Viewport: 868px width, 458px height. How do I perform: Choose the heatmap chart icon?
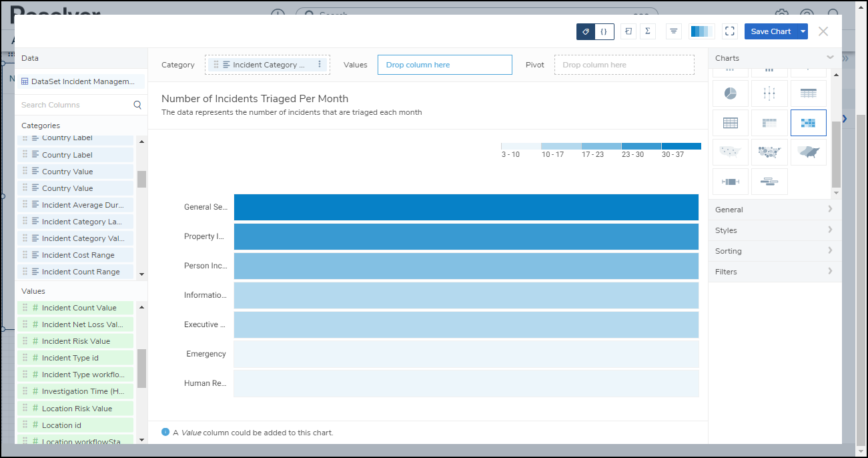point(808,123)
